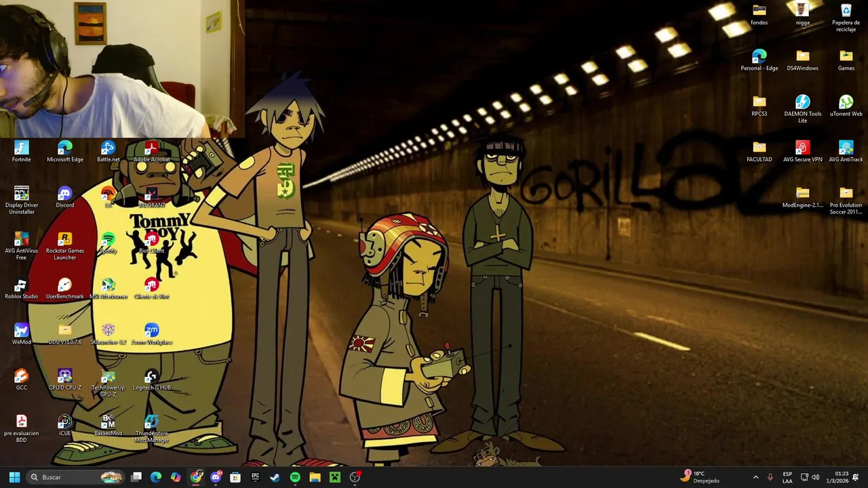Open the Fortnite desktop shortcut
The image size is (868, 488).
click(22, 152)
